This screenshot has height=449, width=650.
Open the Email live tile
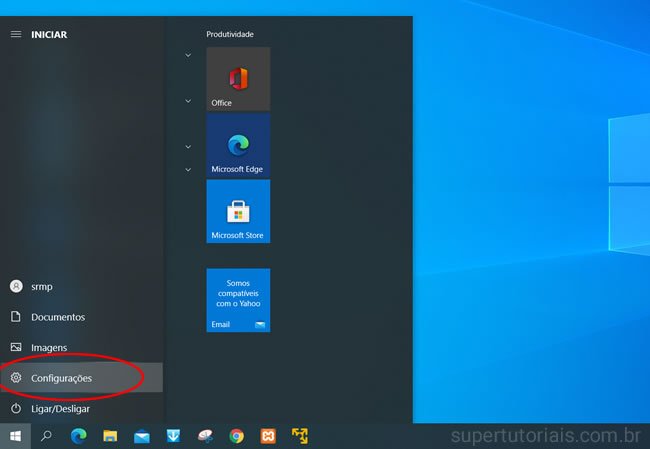238,299
